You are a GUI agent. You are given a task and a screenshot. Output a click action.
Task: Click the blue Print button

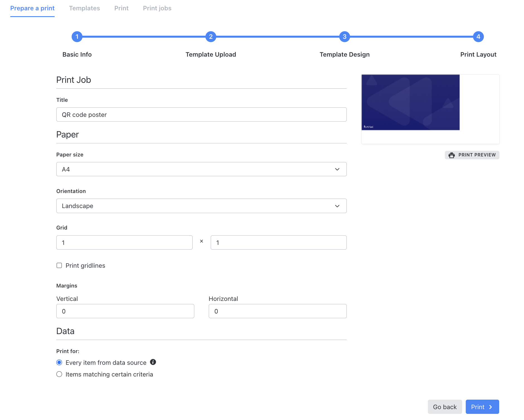click(482, 407)
